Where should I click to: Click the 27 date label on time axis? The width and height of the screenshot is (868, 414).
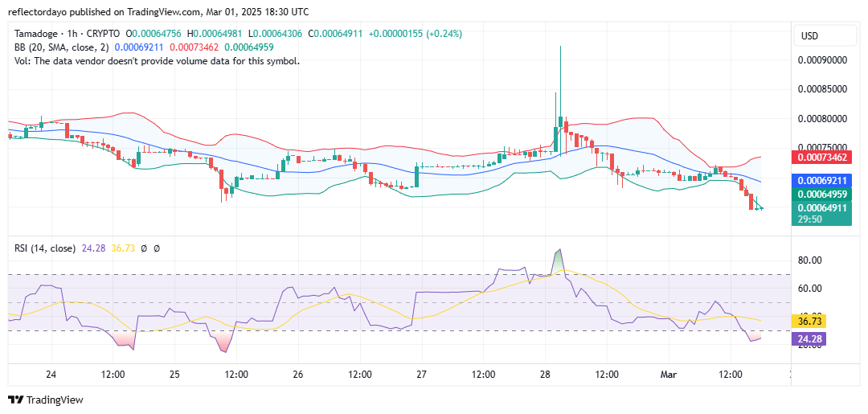coord(421,375)
